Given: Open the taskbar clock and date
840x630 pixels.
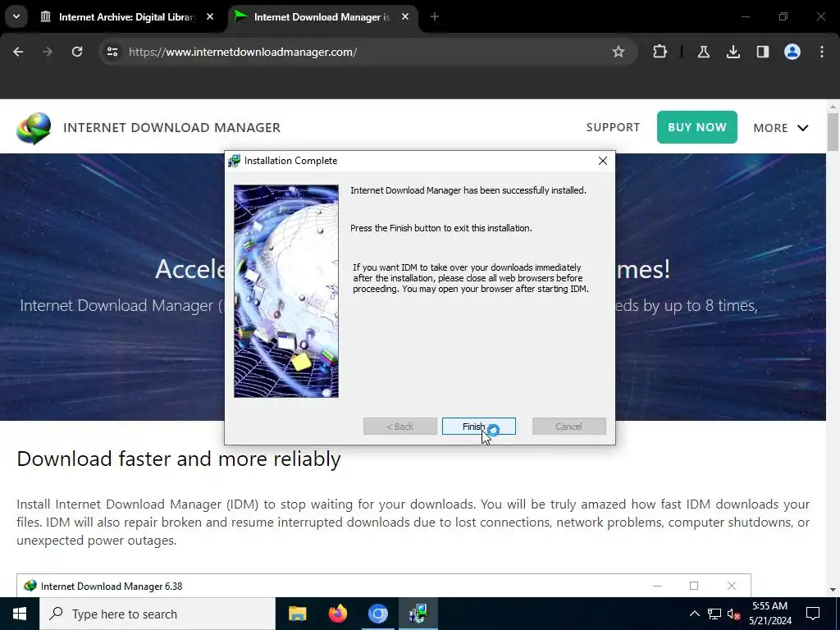Looking at the screenshot, I should pos(769,614).
